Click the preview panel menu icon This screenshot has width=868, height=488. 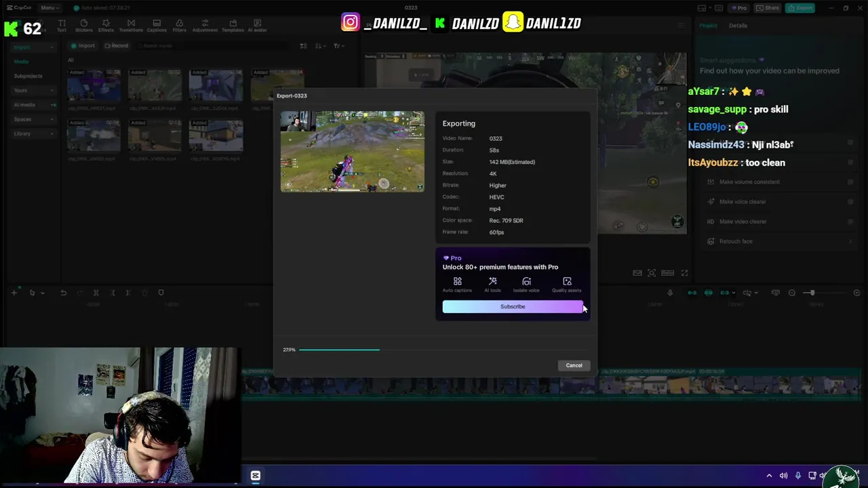(x=681, y=26)
